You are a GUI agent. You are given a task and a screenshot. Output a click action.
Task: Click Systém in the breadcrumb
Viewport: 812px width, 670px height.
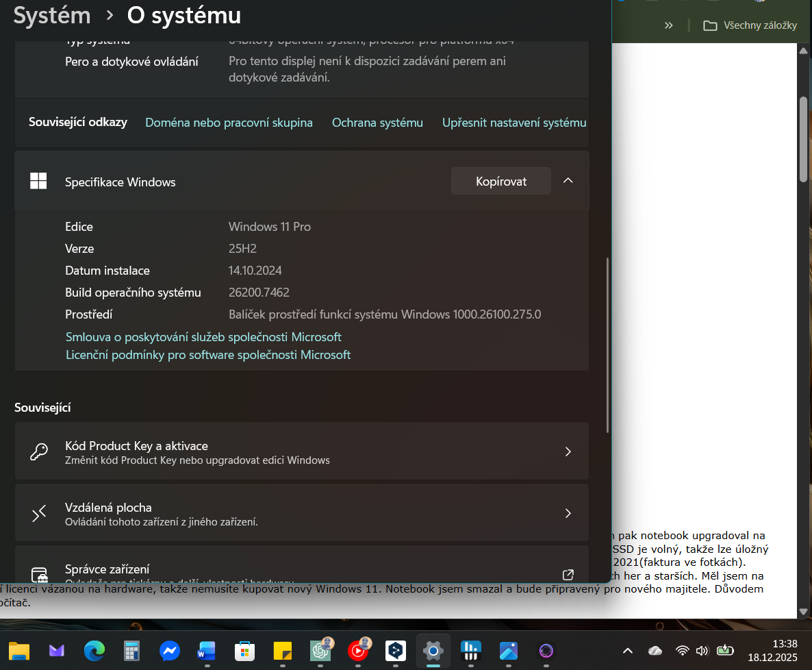coord(52,16)
